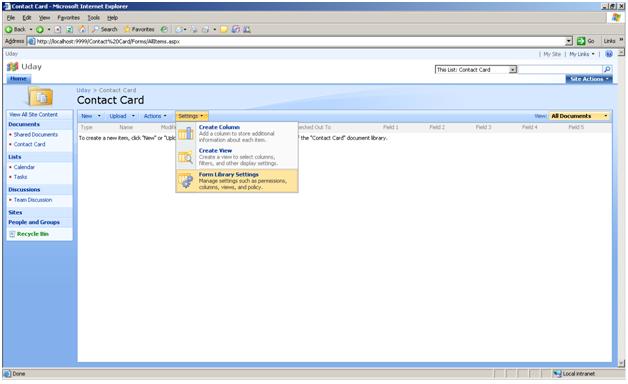The width and height of the screenshot is (628, 384).
Task: Open the File menu
Action: tap(11, 18)
